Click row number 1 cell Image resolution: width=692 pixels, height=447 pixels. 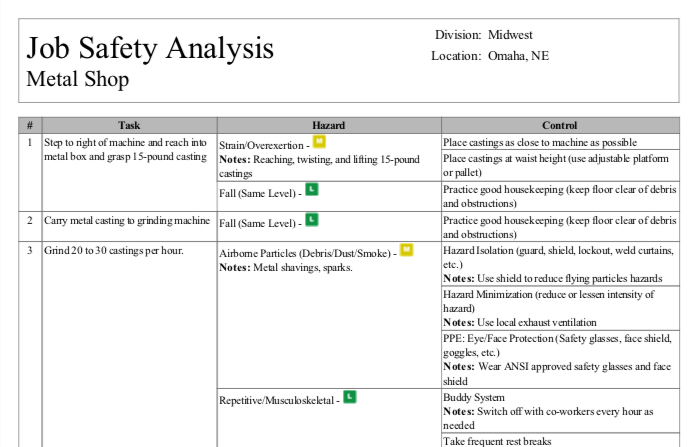30,172
